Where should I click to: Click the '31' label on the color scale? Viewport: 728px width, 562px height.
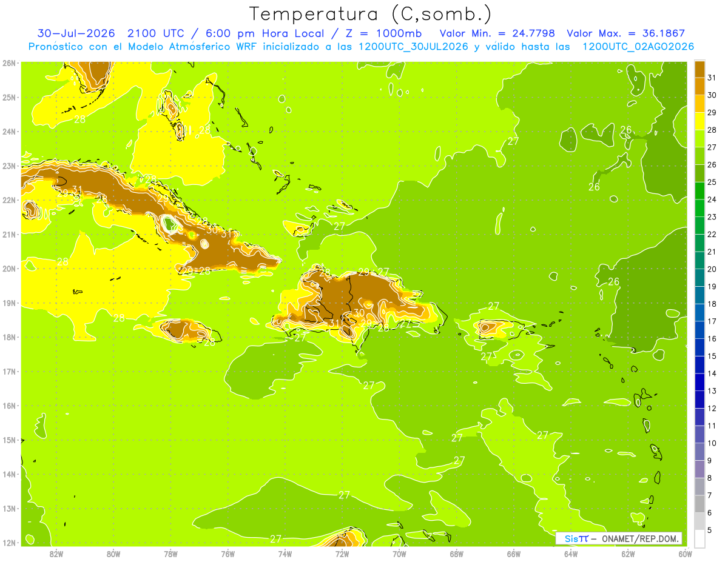[x=712, y=78]
